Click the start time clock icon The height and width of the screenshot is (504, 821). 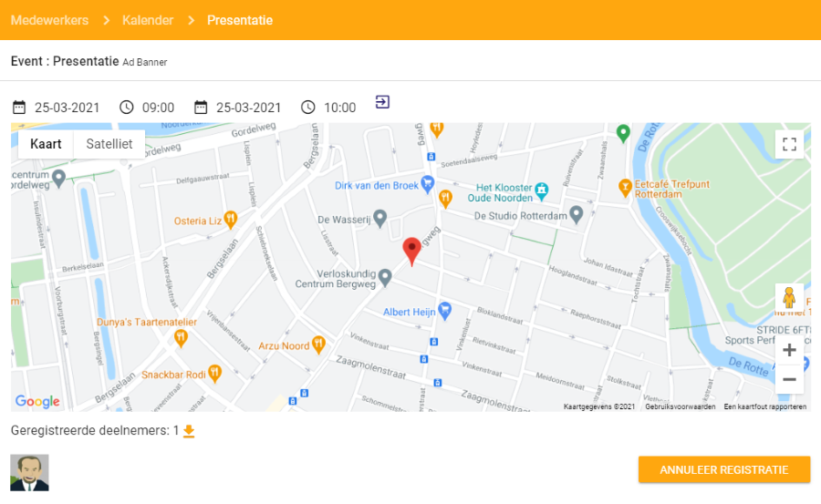coord(127,108)
